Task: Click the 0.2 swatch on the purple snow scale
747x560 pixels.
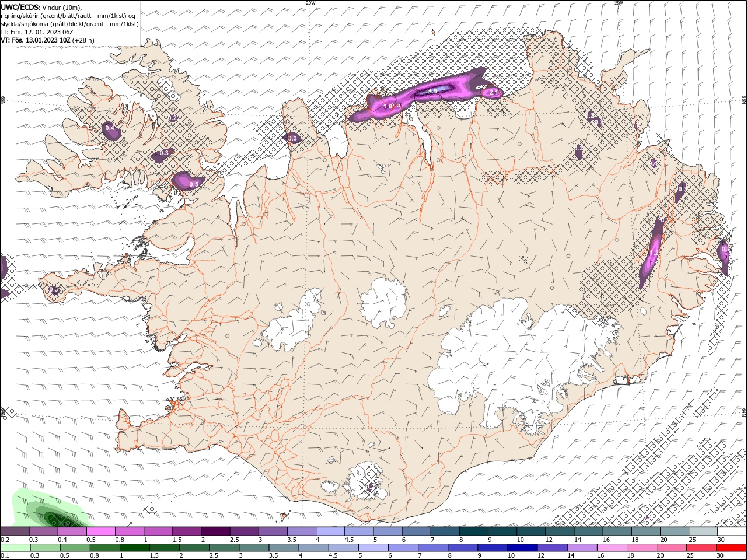Action: pos(15,531)
